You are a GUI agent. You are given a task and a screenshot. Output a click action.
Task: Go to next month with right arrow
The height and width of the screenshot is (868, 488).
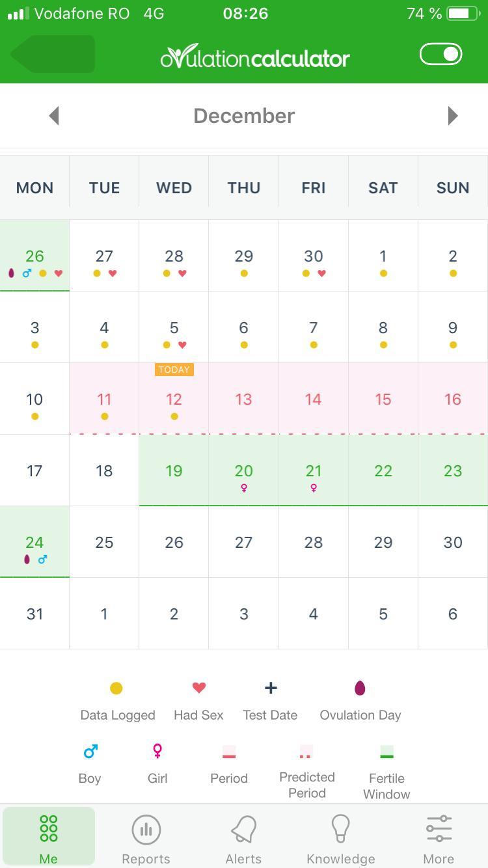453,116
